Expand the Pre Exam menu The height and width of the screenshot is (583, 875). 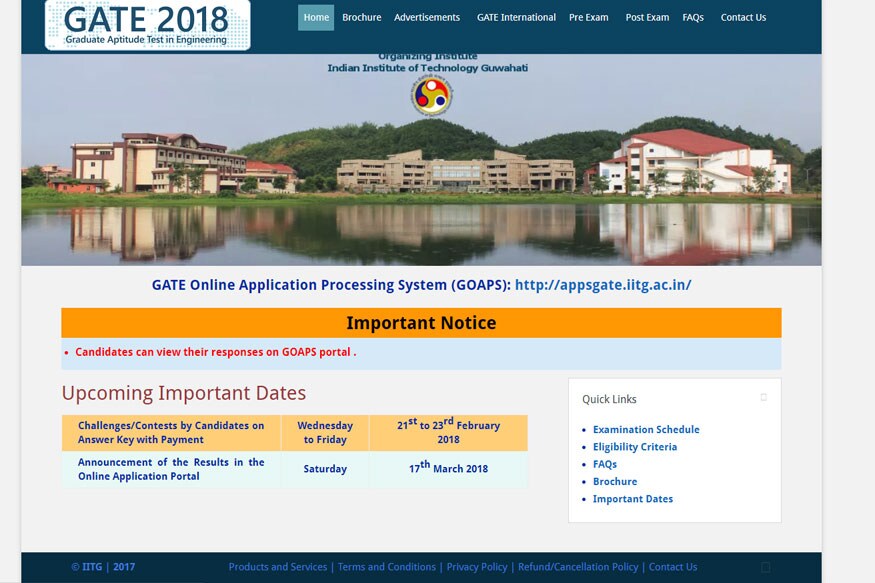point(588,18)
